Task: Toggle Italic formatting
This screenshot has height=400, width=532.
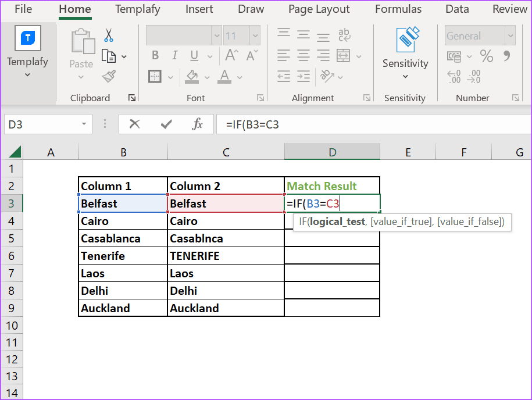Action: (175, 55)
